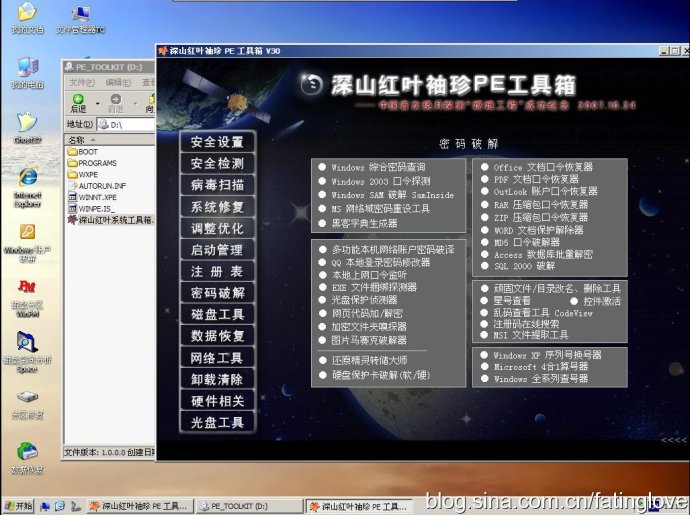The width and height of the screenshot is (690, 515).
Task: Open the PROGRAMS folder in PE_TOOLKIT
Action: pos(92,163)
